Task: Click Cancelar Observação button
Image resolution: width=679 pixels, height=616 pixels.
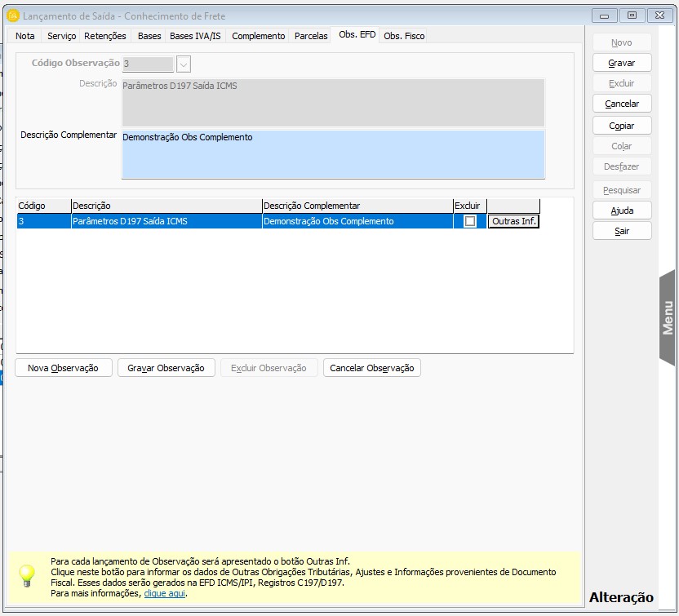Action: [371, 368]
